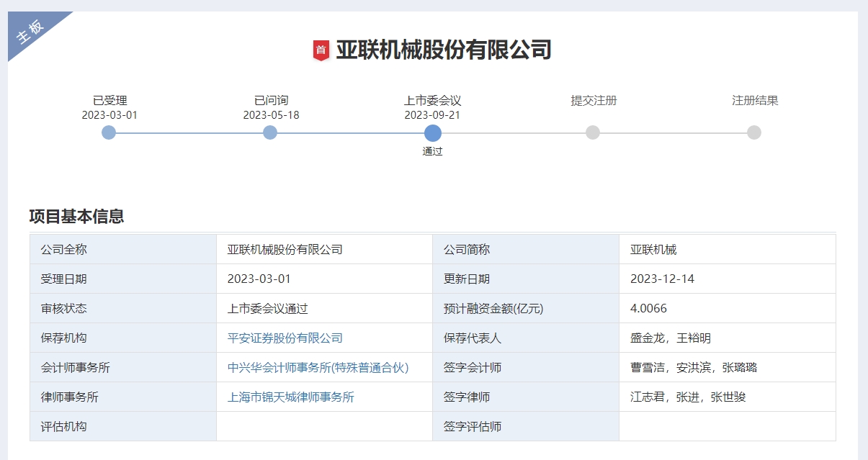
Task: Click the names 盛金龙，王裕明
Action: (671, 338)
